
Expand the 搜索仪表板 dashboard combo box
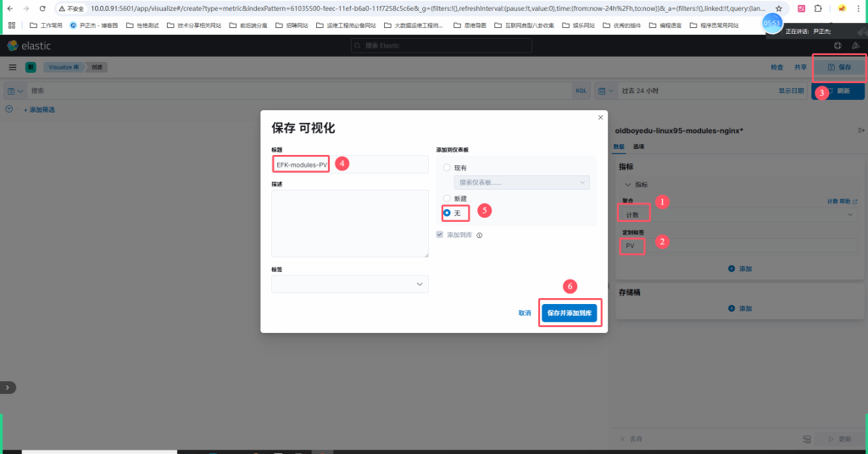point(522,182)
